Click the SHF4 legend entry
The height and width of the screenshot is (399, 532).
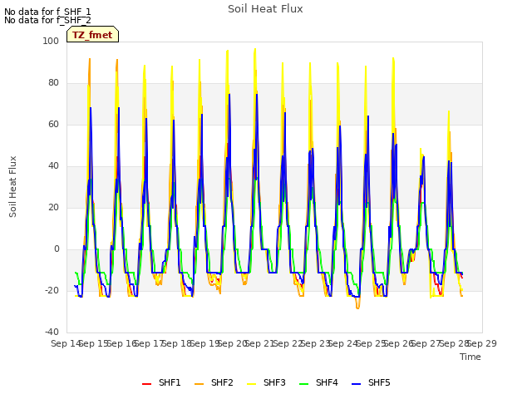[318, 382]
